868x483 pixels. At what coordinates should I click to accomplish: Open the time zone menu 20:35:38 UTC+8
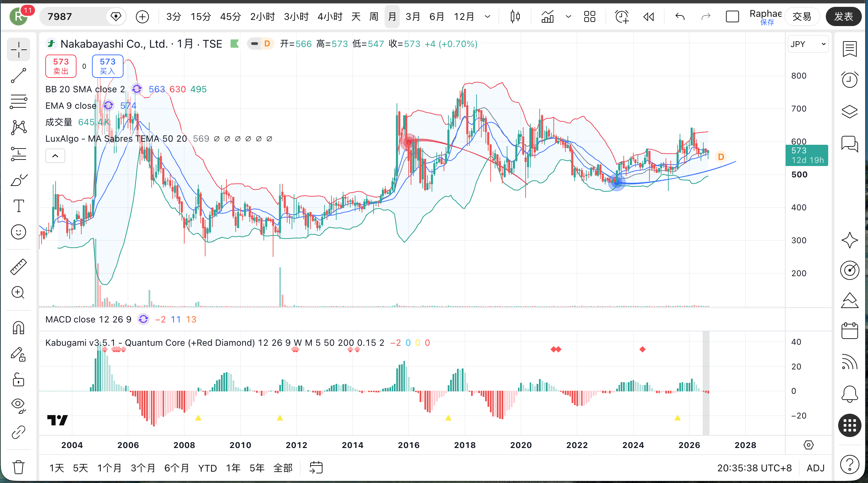754,468
